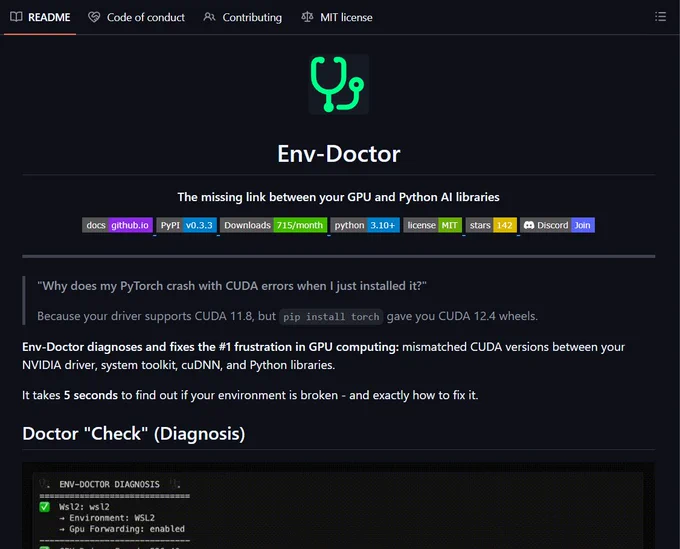
Task: Open the README tab
Action: pos(40,17)
